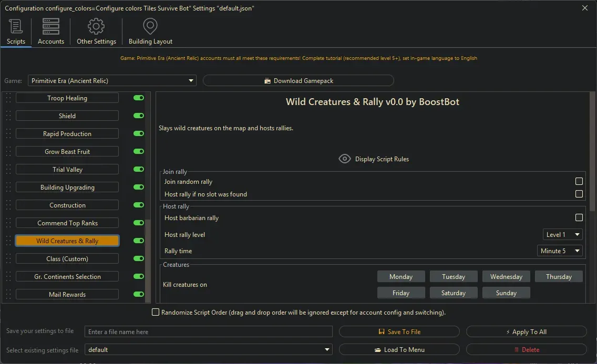Click the Download Gamepack button
The height and width of the screenshot is (364, 597).
point(298,81)
